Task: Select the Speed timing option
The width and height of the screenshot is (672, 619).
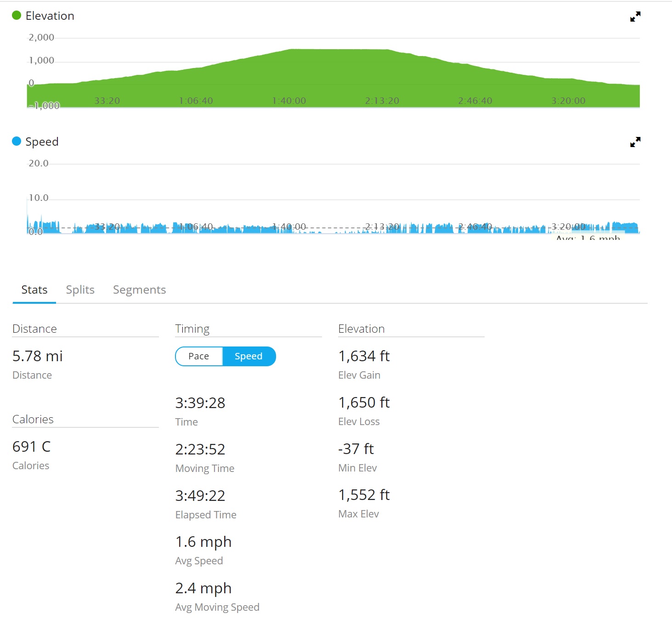Action: tap(248, 356)
